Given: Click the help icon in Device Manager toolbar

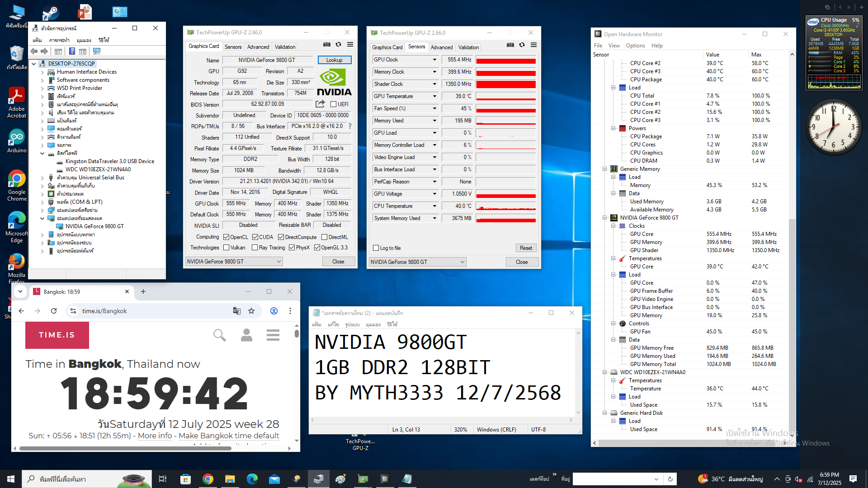Looking at the screenshot, I should pos(72,52).
